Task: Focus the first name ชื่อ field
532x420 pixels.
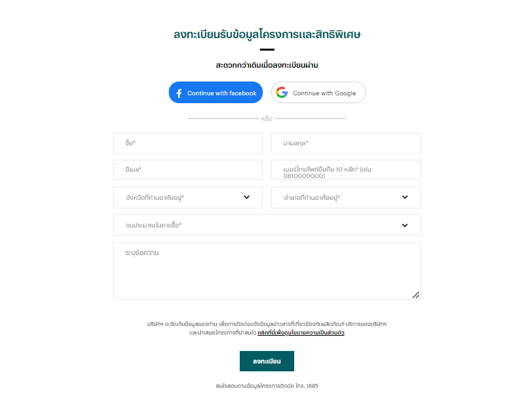Action: tap(188, 143)
